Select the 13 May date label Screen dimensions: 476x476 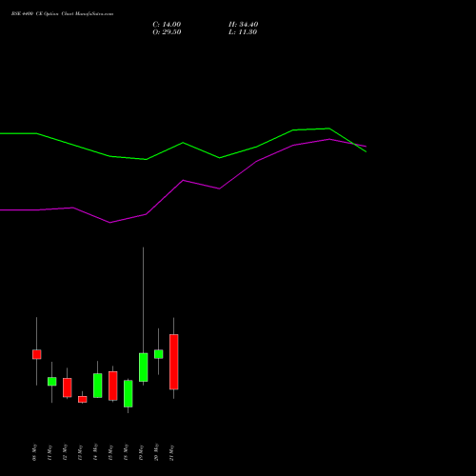click(x=80, y=452)
